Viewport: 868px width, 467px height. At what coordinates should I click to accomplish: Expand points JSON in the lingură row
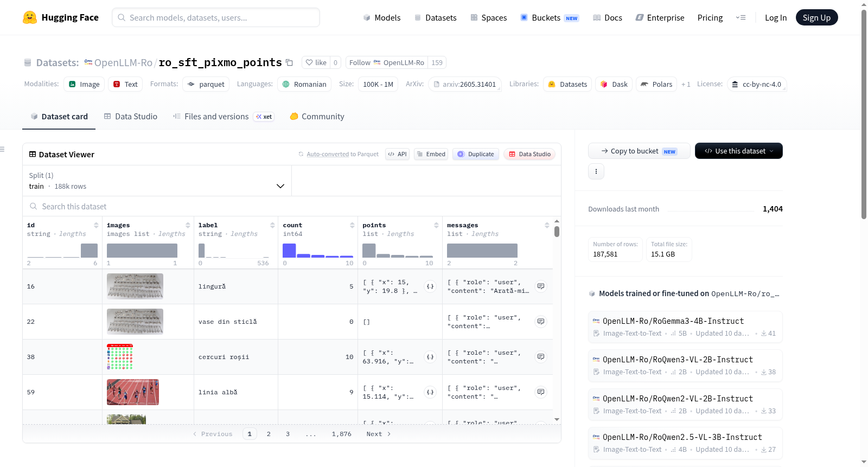pyautogui.click(x=430, y=286)
